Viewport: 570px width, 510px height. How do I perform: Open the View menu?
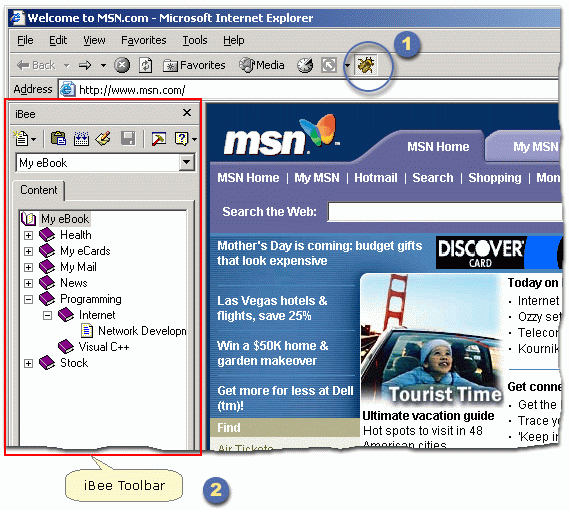(94, 40)
